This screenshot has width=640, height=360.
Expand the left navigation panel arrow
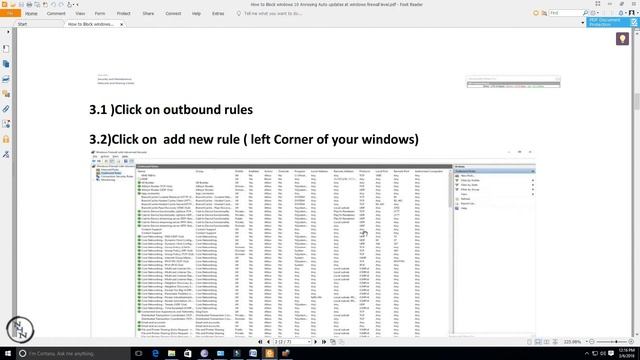(x=8, y=32)
